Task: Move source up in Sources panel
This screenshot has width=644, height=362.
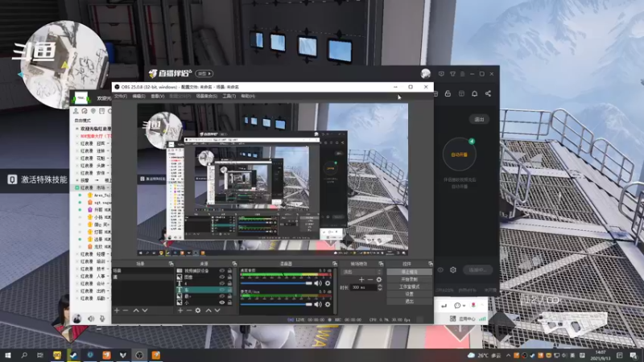Action: pos(208,311)
